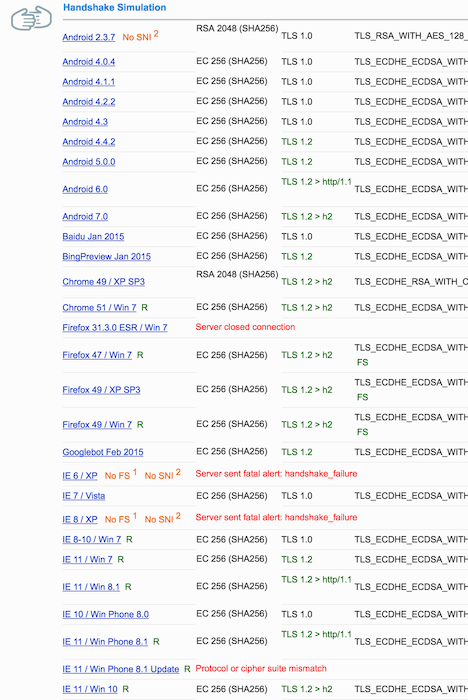Click FS label in Firefox 47 / Win 7 row
The height and width of the screenshot is (700, 468).
point(363,362)
